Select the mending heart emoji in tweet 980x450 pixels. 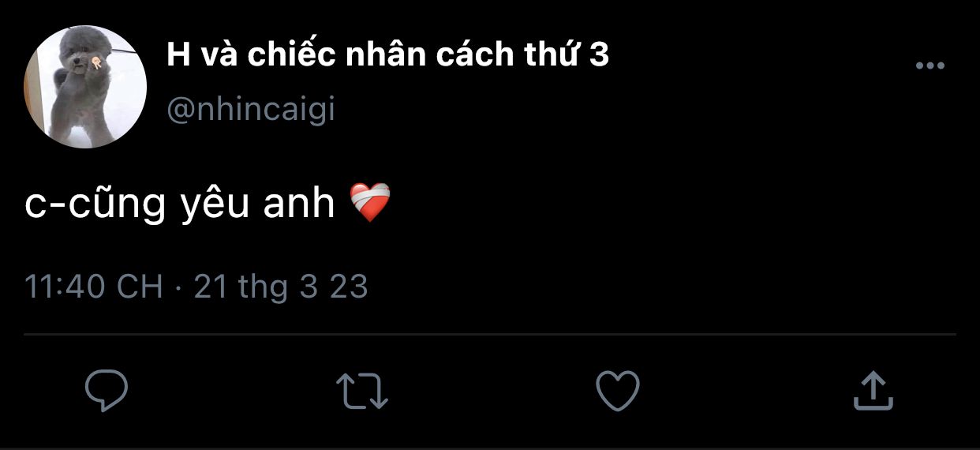(370, 204)
